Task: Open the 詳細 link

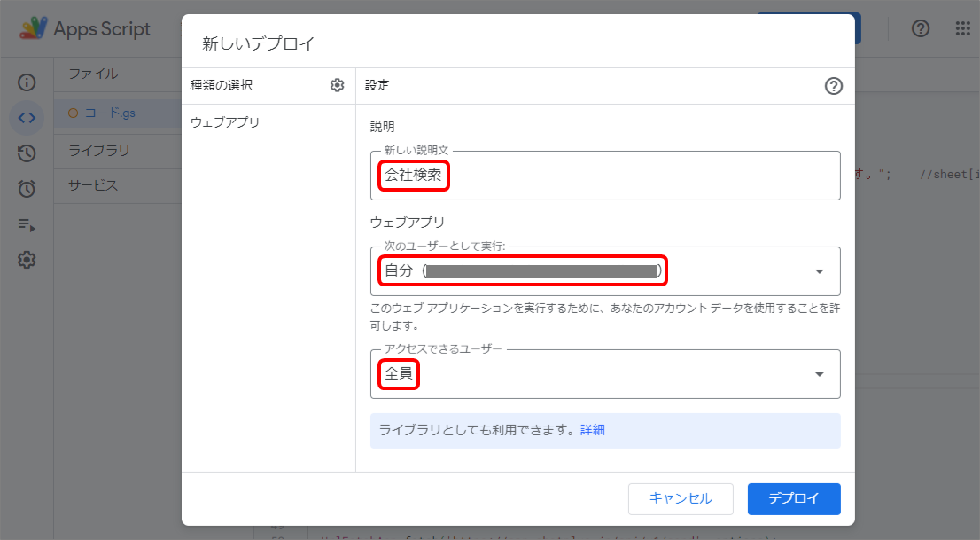Action: [x=593, y=430]
